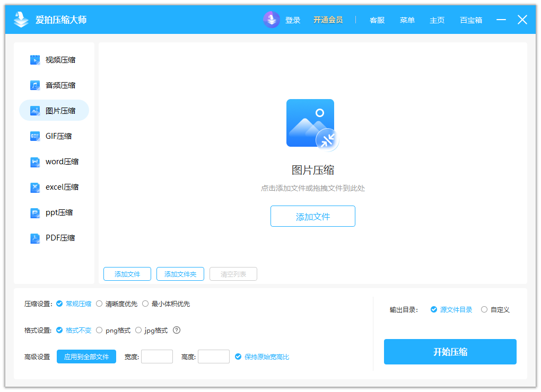This screenshot has height=392, width=541.
Task: Toggle 保持原始宽高比 checkbox
Action: tap(262, 357)
